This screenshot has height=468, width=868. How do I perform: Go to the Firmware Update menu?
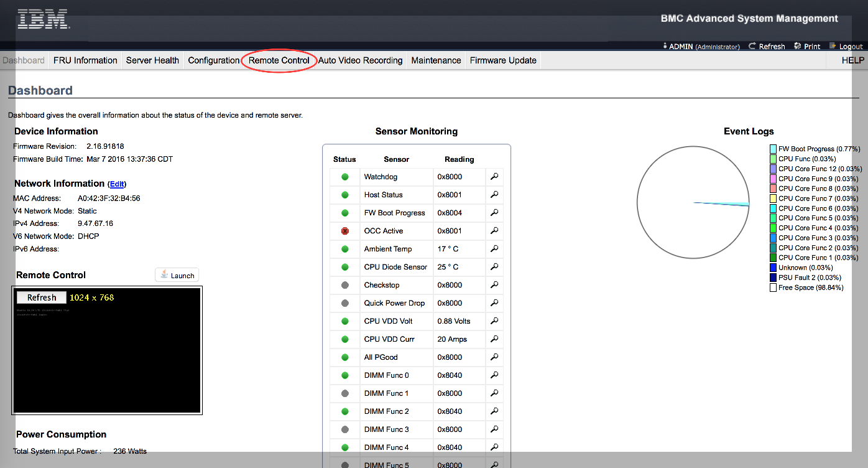(503, 60)
